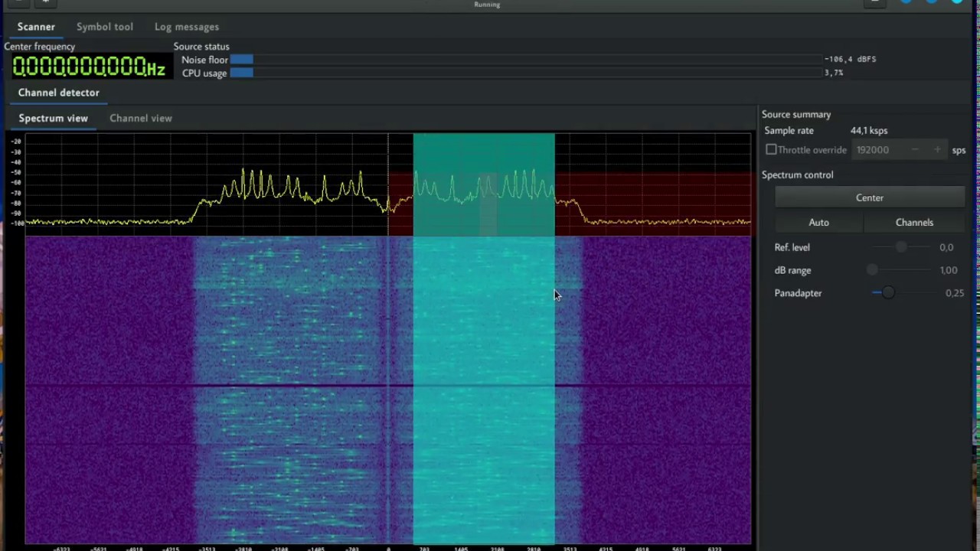This screenshot has width=980, height=551.
Task: Click the Ref. level value 0,0
Action: click(x=946, y=247)
